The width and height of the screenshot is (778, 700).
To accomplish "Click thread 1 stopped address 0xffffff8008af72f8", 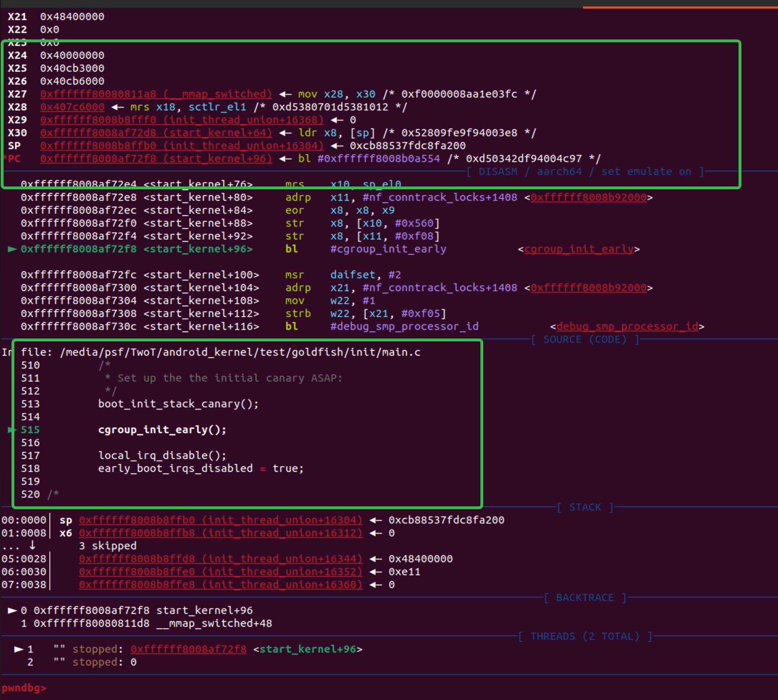I will coord(189,649).
